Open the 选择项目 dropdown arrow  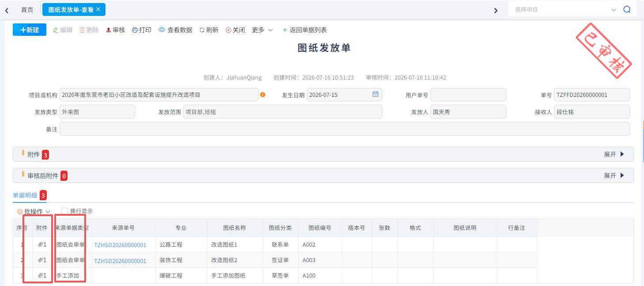[614, 10]
